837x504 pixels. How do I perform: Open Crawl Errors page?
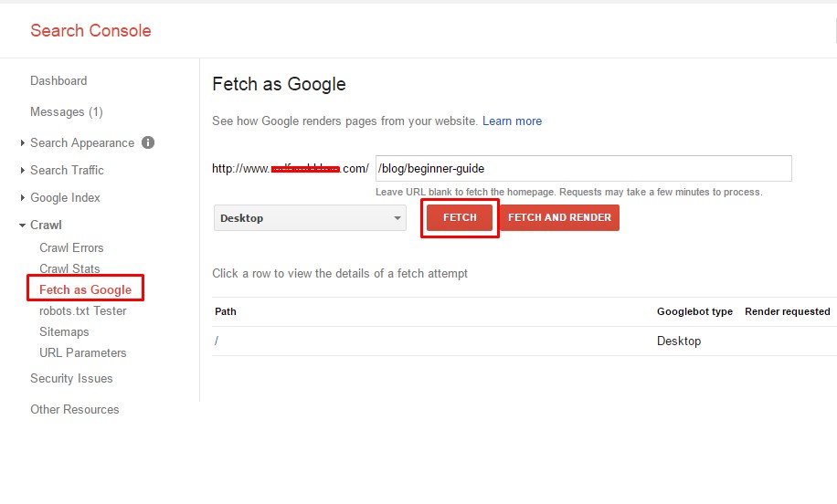coord(71,247)
